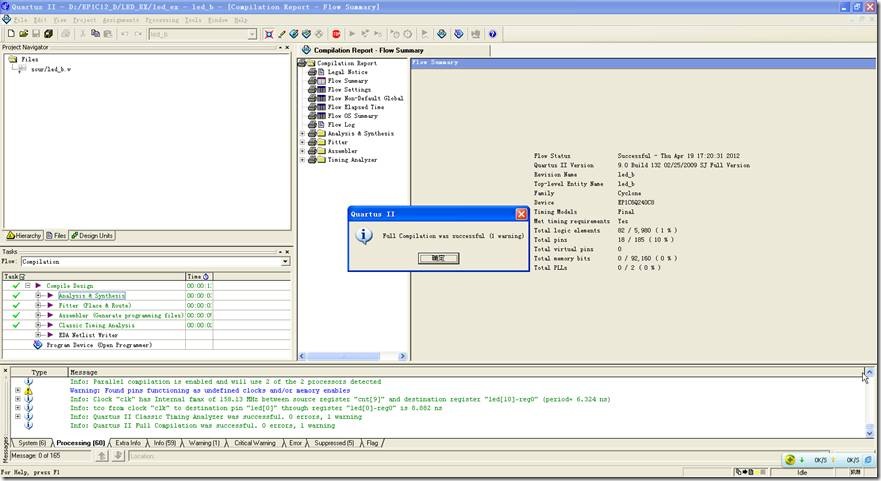
Task: Expand the Analysis & Synthesis task
Action: click(38, 296)
